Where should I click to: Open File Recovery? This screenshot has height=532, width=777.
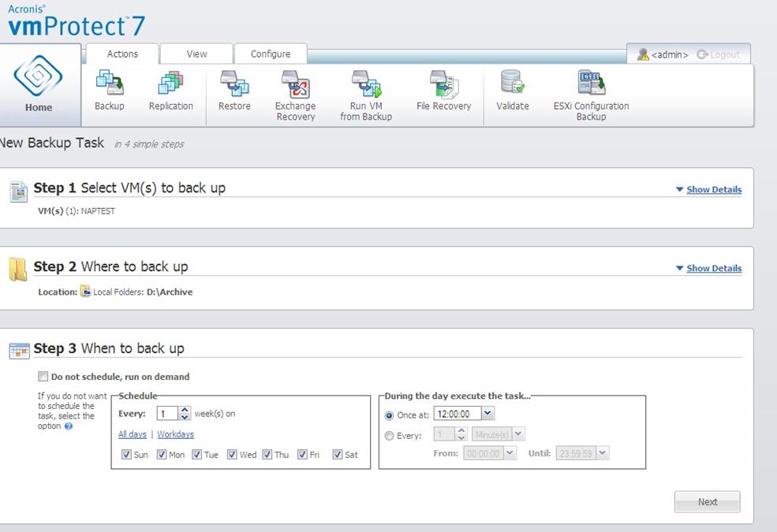[443, 90]
